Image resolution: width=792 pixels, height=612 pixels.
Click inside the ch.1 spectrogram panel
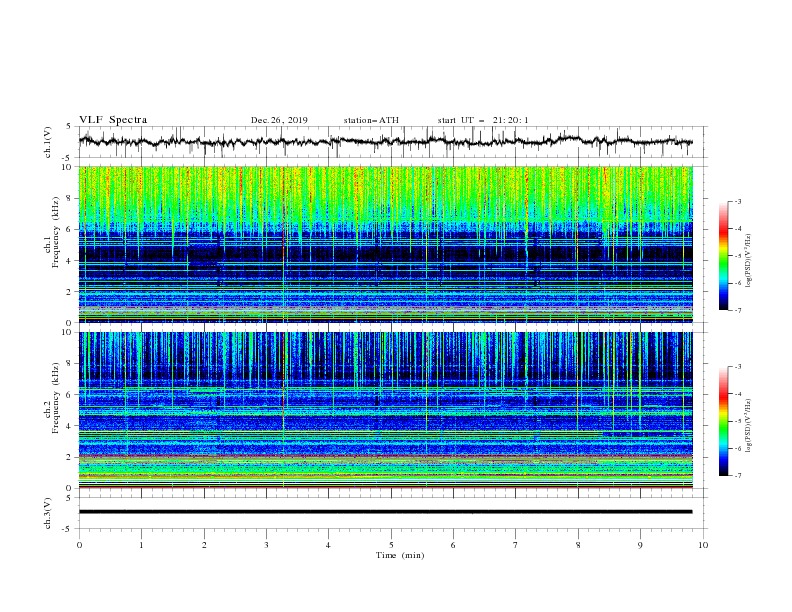pos(385,244)
